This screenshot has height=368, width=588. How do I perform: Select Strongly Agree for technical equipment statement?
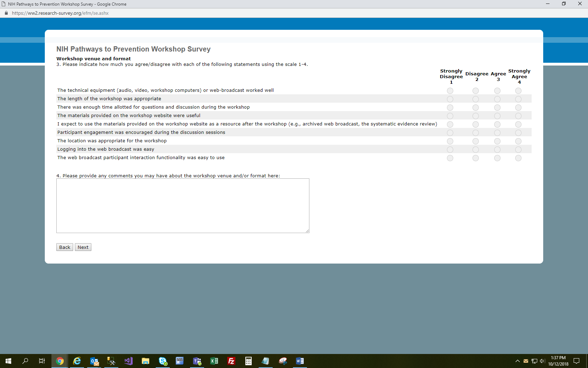(x=518, y=91)
